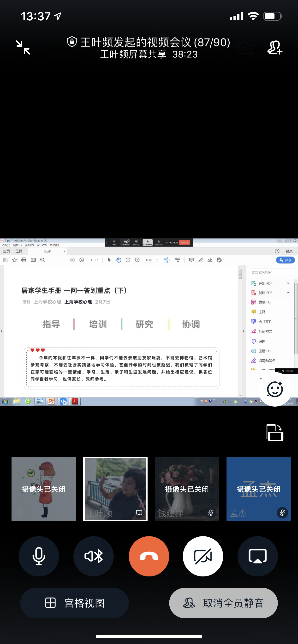The image size is (298, 644).
Task: Turn the camera back on
Action: [203, 556]
